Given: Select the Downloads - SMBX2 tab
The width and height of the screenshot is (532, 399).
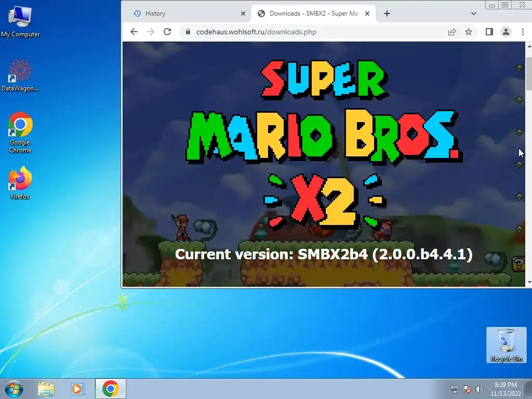Looking at the screenshot, I should [313, 14].
